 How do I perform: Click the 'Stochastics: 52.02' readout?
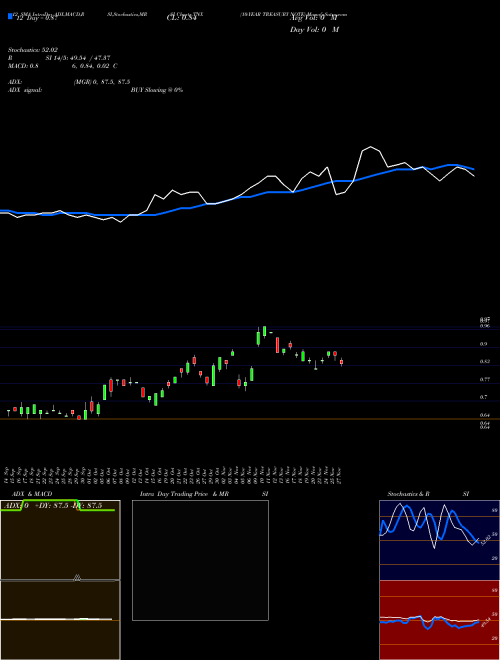coord(33,50)
